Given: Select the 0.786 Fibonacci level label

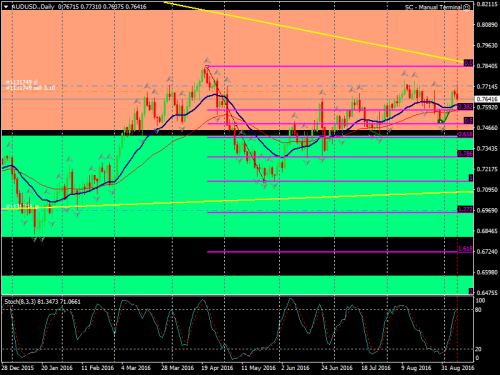Looking at the screenshot, I should click(465, 153).
